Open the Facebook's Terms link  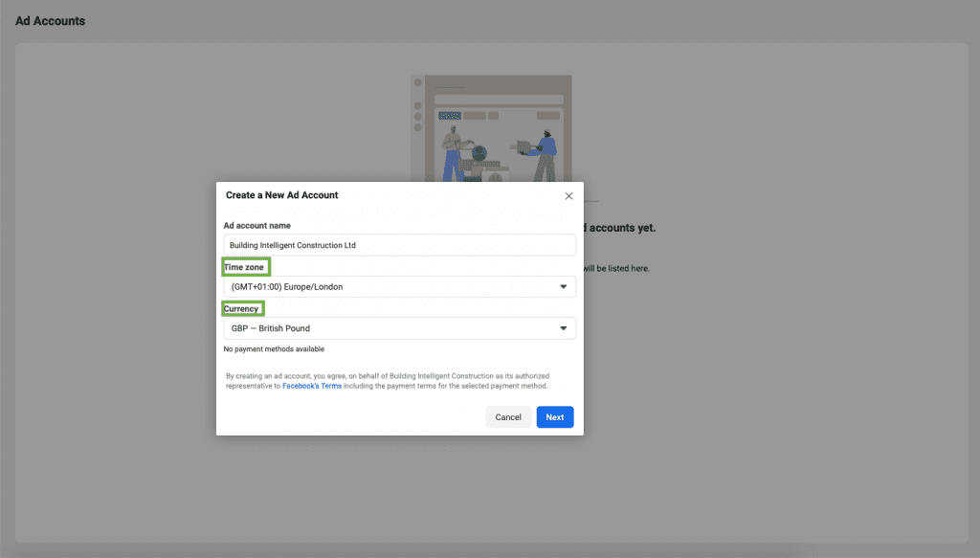[x=311, y=384]
